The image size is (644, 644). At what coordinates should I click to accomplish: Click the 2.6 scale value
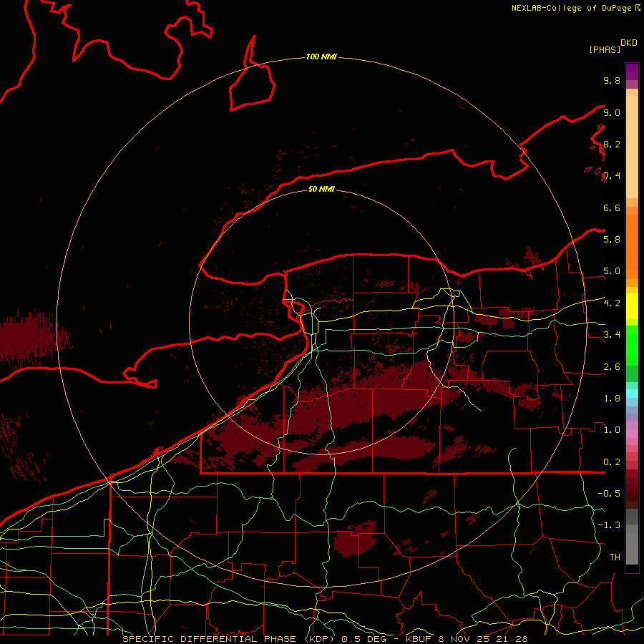pos(612,367)
